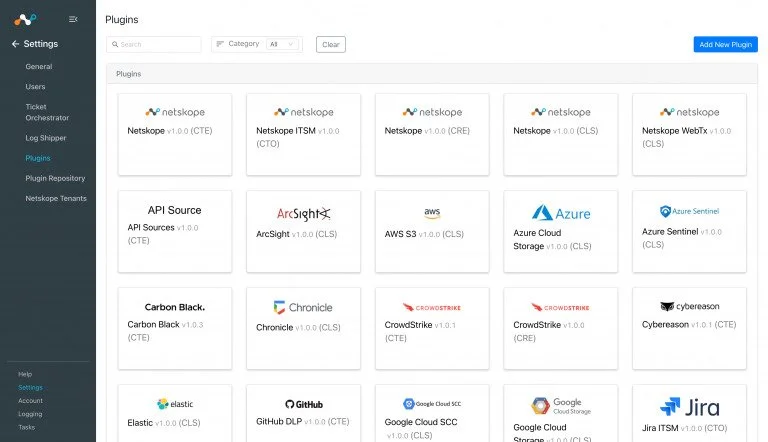Open Log Shipper settings
This screenshot has height=442, width=768.
pyautogui.click(x=46, y=138)
